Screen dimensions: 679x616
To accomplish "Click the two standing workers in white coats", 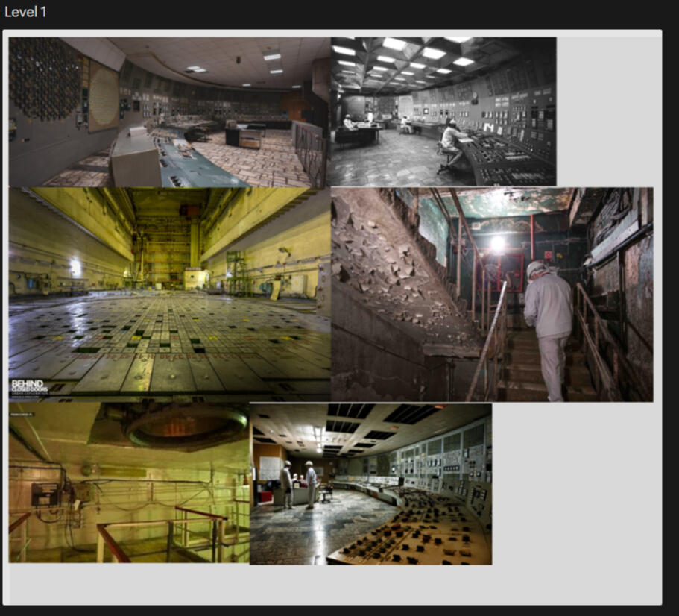I will click(x=298, y=483).
